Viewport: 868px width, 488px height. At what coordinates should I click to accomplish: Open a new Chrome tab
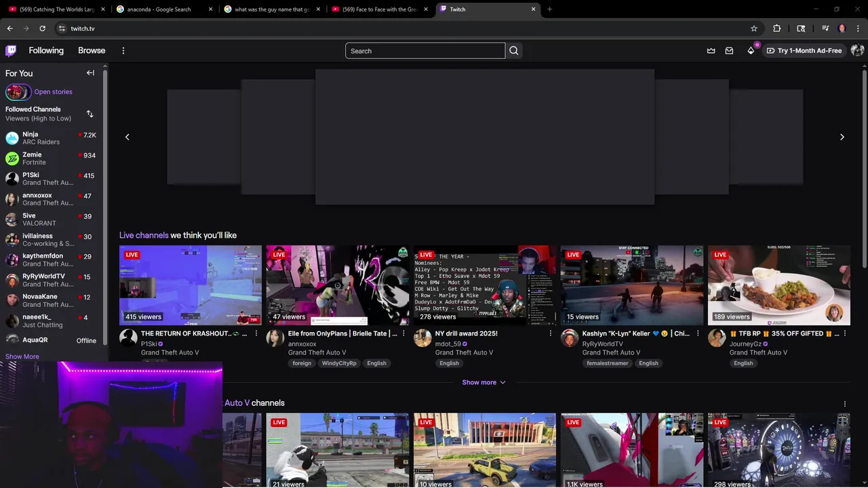pyautogui.click(x=549, y=9)
